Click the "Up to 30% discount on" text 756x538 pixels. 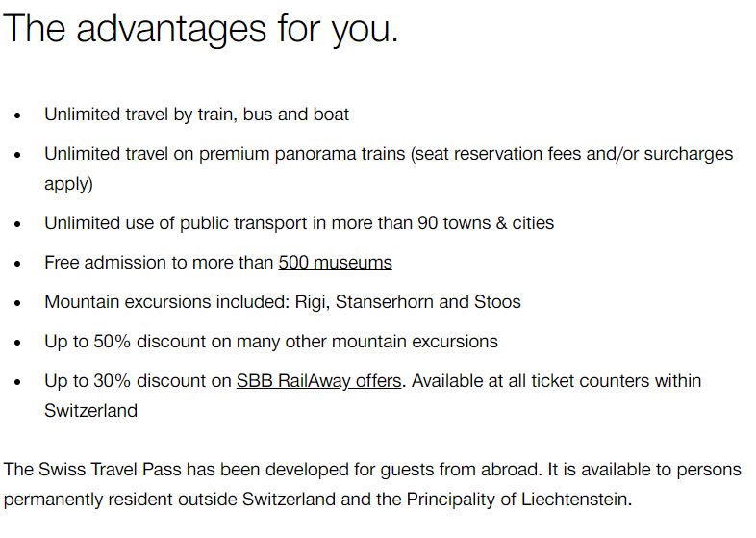point(138,381)
